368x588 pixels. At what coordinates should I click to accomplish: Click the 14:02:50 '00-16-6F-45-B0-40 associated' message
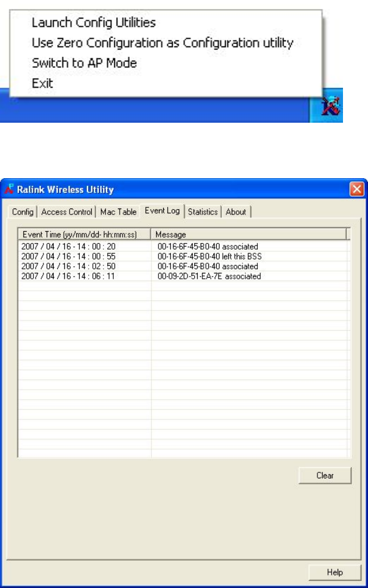(208, 266)
